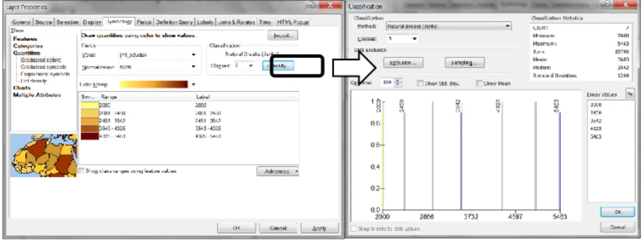
Task: Click 3543 - 4325 in the Label column
Action: (x=209, y=128)
